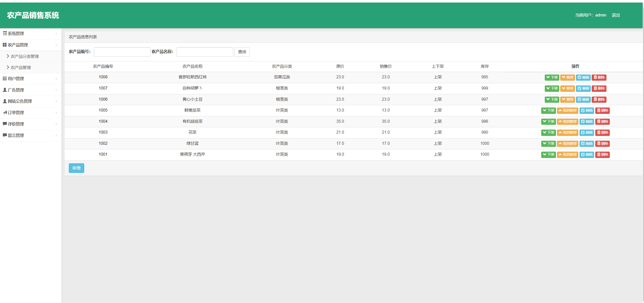The height and width of the screenshot is (303, 644).
Task: Cancel recommendation for product 1005
Action: [x=567, y=111]
